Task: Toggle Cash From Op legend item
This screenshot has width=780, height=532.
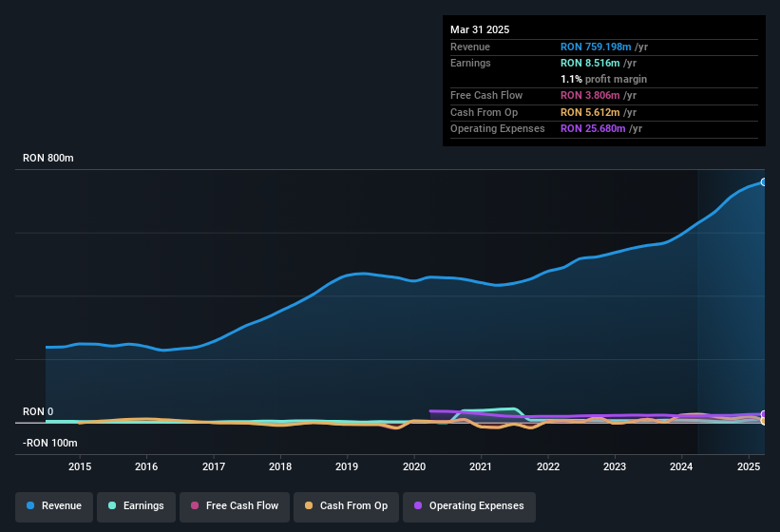Action: [x=346, y=506]
